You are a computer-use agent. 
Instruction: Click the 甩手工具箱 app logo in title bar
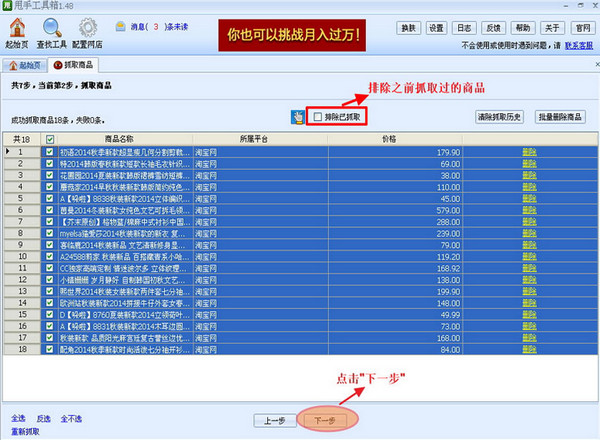8,7
